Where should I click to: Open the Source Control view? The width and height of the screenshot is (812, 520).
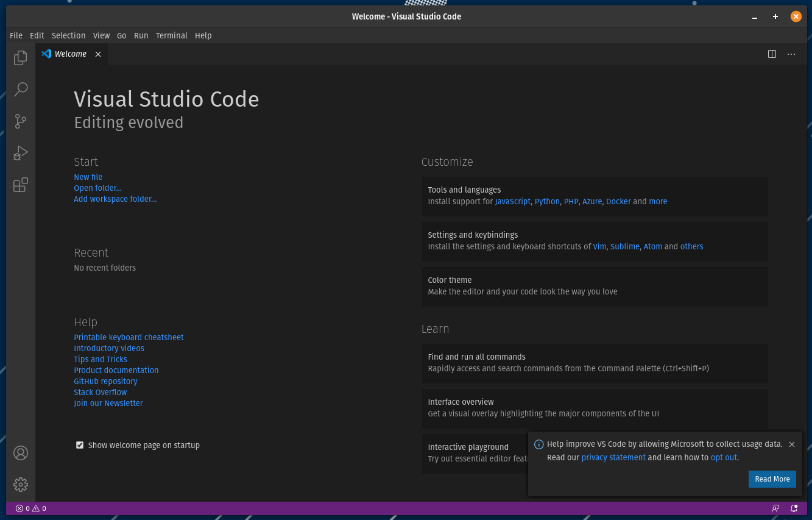click(20, 121)
